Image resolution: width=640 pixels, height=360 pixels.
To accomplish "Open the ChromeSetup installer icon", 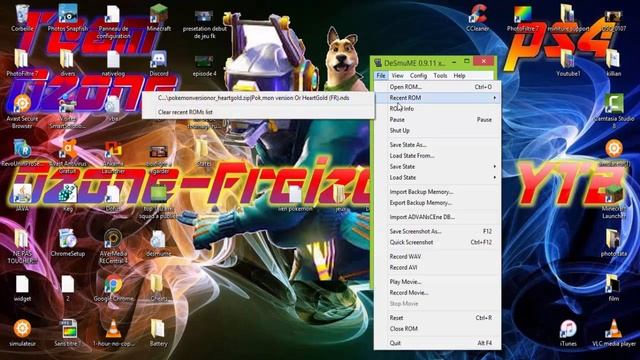I will coord(68,243).
